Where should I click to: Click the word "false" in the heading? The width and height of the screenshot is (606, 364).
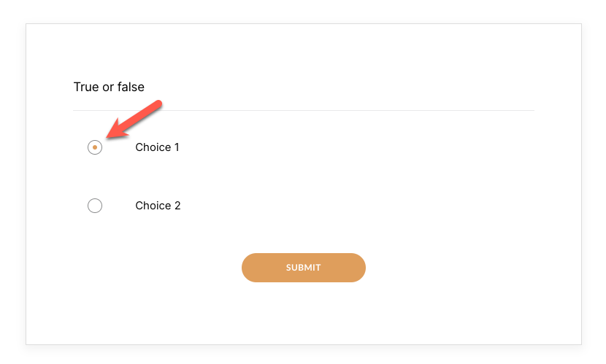click(131, 87)
